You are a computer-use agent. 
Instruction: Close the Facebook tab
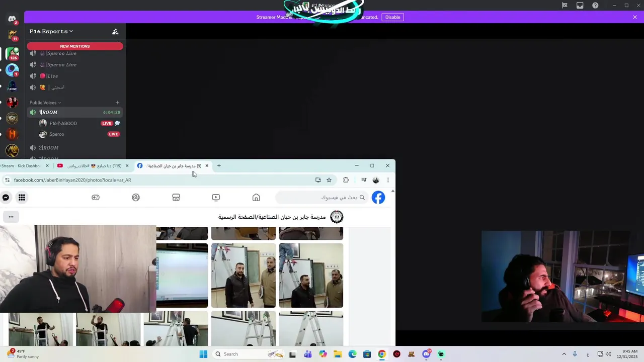pos(206,166)
